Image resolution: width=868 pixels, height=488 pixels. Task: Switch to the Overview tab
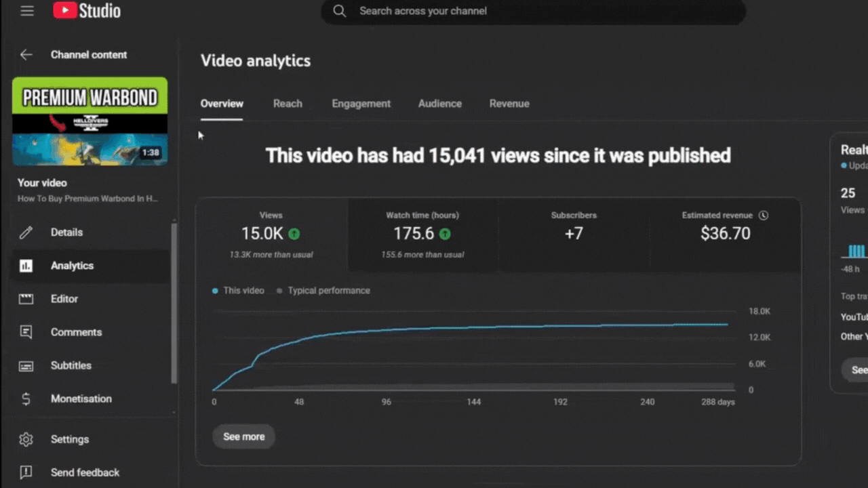pos(222,104)
